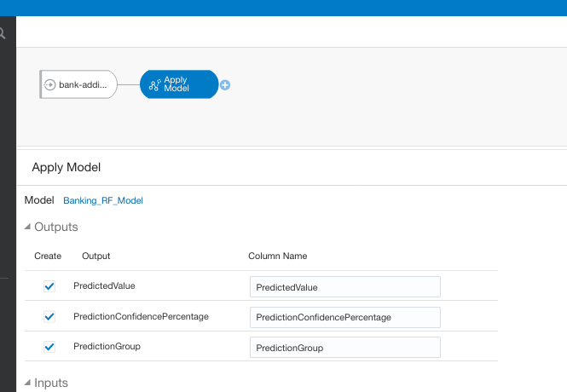Disable the PredictionGroup output checkbox
This screenshot has width=567, height=392.
click(x=49, y=347)
